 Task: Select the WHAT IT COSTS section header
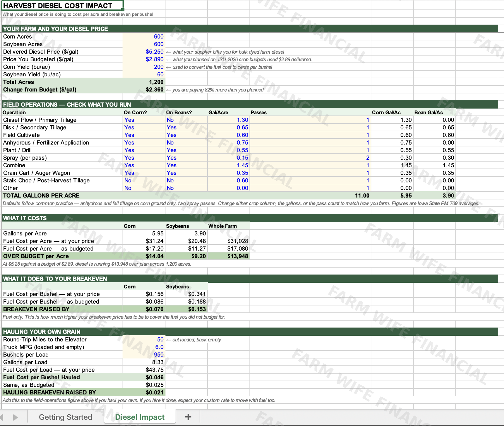tap(250, 218)
